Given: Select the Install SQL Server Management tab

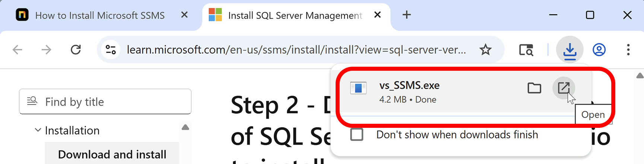Looking at the screenshot, I should click(294, 15).
